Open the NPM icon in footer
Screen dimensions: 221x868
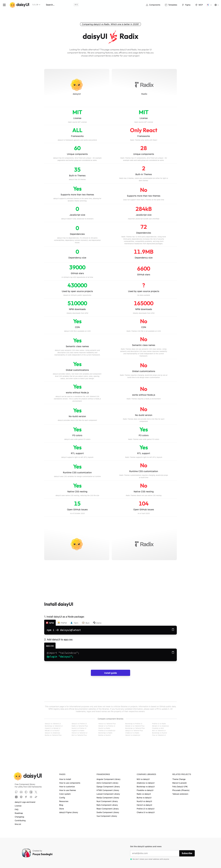point(31,792)
